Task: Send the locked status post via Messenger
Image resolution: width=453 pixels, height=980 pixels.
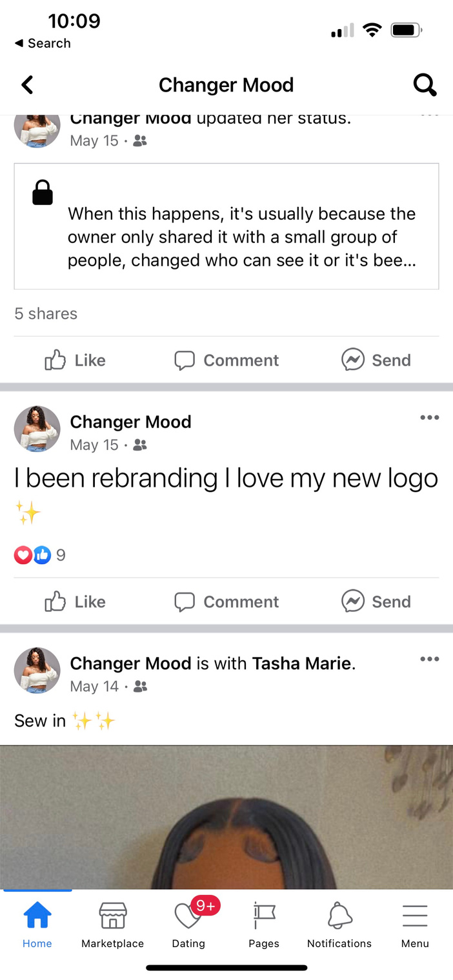Action: point(376,360)
